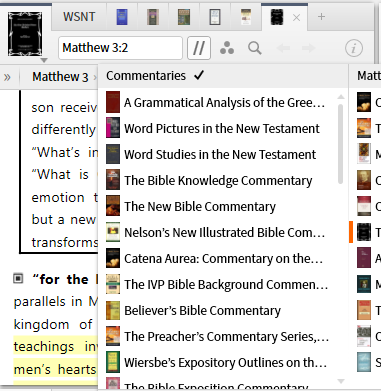The image size is (381, 391).
Task: Click the Catena Aurea cover icon
Action: point(113,258)
